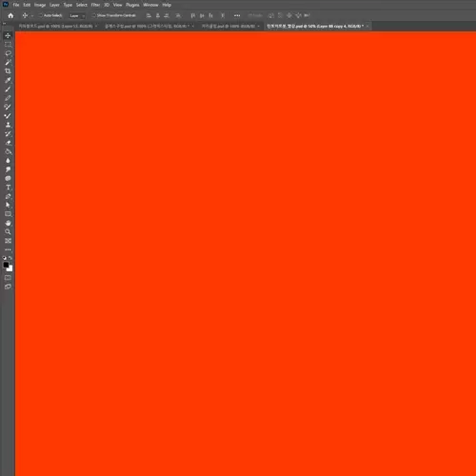Click align horizontal centers in options bar
This screenshot has width=476, height=476.
point(158,15)
